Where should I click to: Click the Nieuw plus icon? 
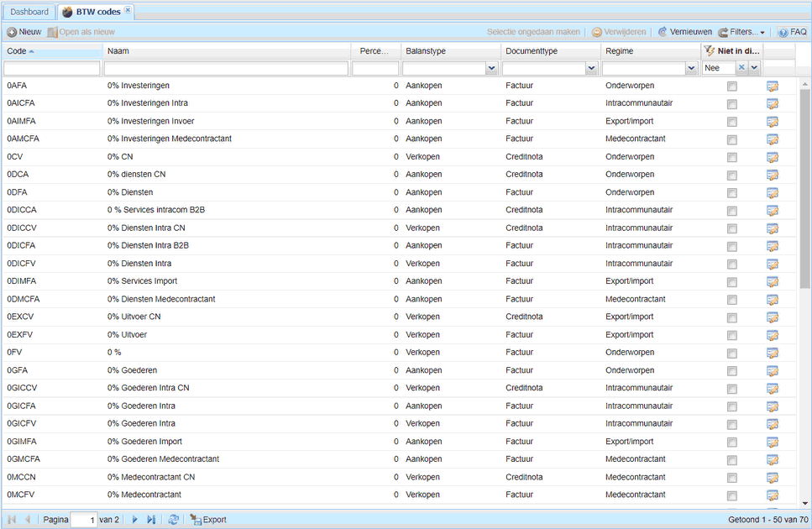[x=12, y=32]
